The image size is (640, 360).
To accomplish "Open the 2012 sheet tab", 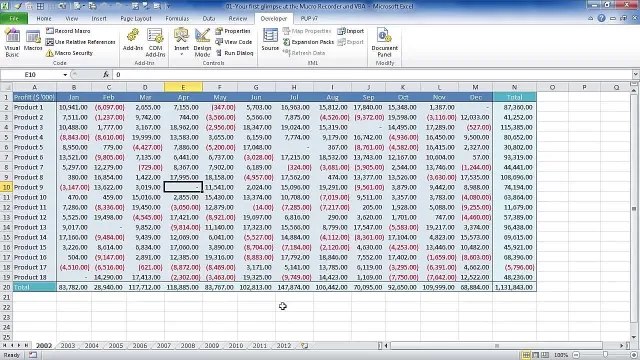I will point(284,346).
